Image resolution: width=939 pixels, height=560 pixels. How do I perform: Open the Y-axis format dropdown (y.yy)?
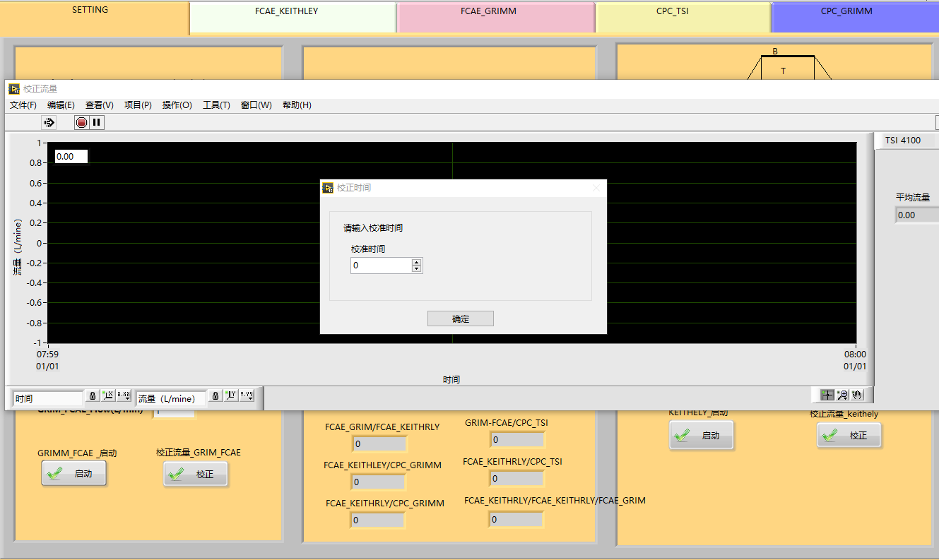pyautogui.click(x=247, y=395)
